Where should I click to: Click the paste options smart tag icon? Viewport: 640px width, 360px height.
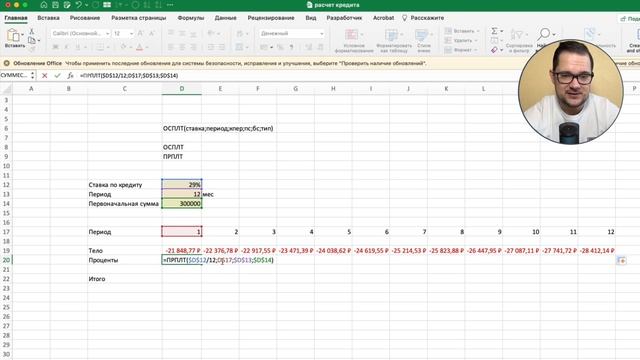point(621,260)
